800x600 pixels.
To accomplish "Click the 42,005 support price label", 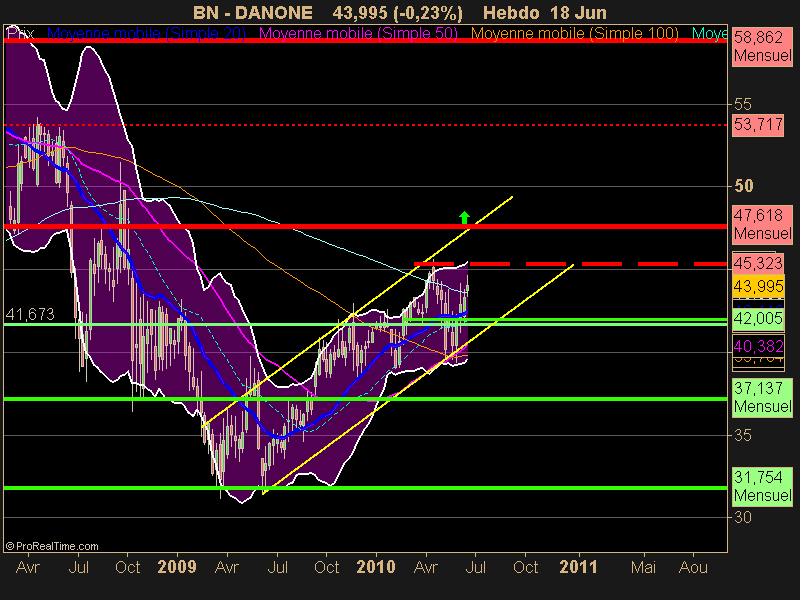I will pyautogui.click(x=758, y=318).
